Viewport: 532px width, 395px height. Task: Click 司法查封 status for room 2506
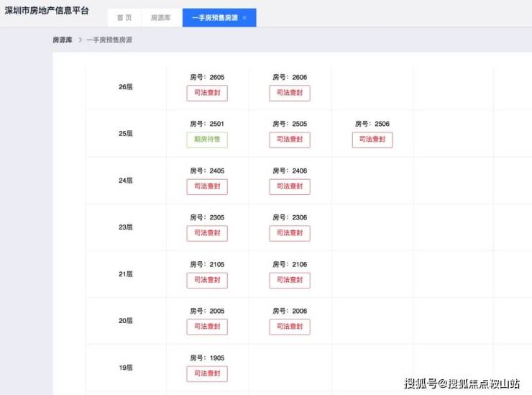coord(372,140)
